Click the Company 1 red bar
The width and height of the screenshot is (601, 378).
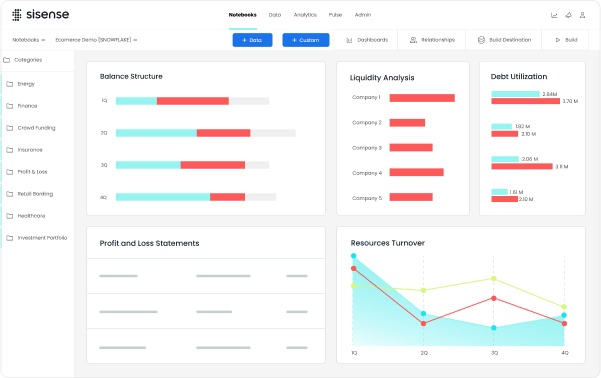(x=422, y=98)
